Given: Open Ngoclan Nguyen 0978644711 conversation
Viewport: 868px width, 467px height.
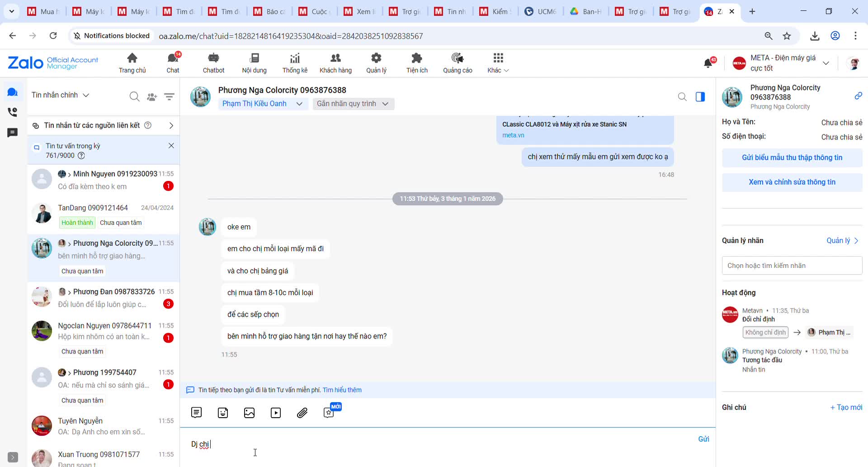Looking at the screenshot, I should pyautogui.click(x=104, y=338).
